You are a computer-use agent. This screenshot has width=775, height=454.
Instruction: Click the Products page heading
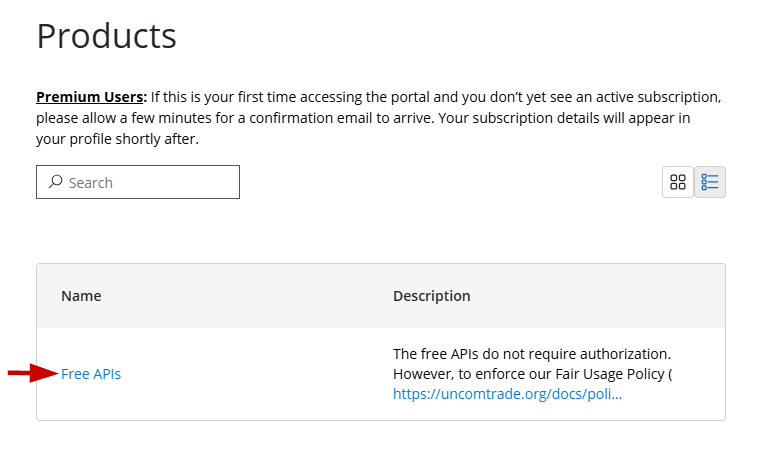point(106,36)
